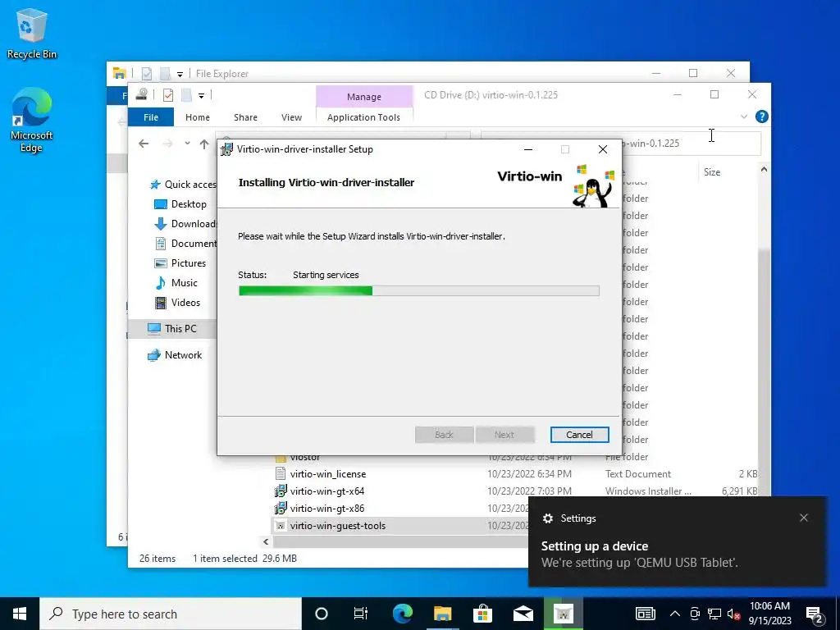Select Network in the navigation pane
Screen dimensions: 840x630
176,354
